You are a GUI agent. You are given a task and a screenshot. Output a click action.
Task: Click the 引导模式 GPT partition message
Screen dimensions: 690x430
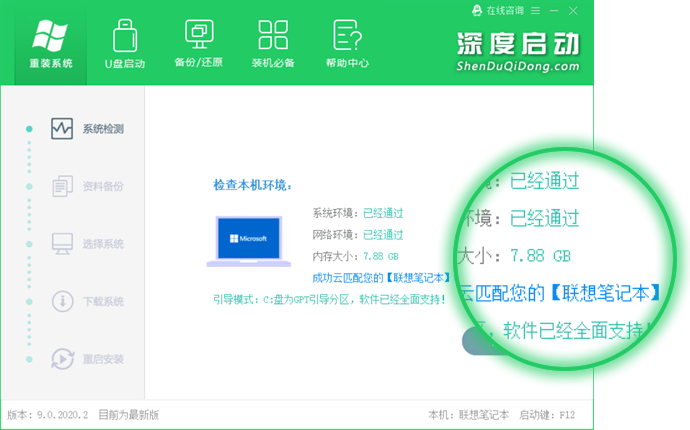point(329,300)
